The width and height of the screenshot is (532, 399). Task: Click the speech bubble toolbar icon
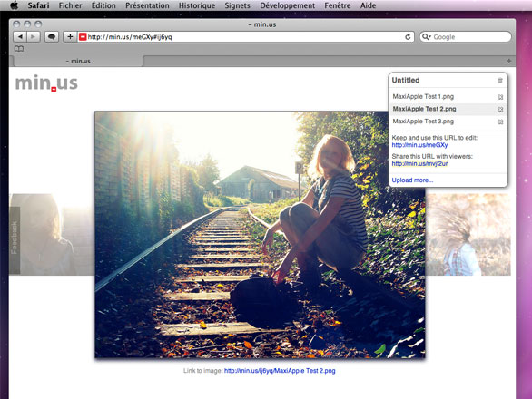52,36
